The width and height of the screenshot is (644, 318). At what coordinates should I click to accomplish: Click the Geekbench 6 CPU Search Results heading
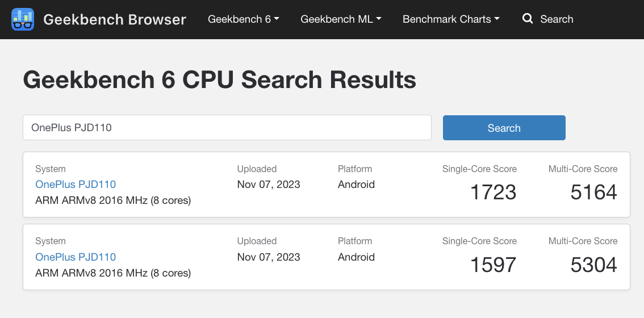click(x=219, y=79)
